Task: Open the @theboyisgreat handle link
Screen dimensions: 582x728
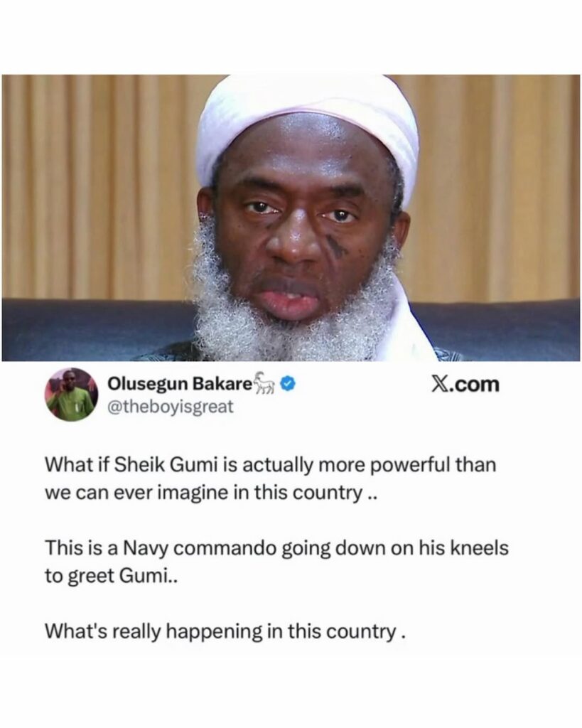Action: 171,407
